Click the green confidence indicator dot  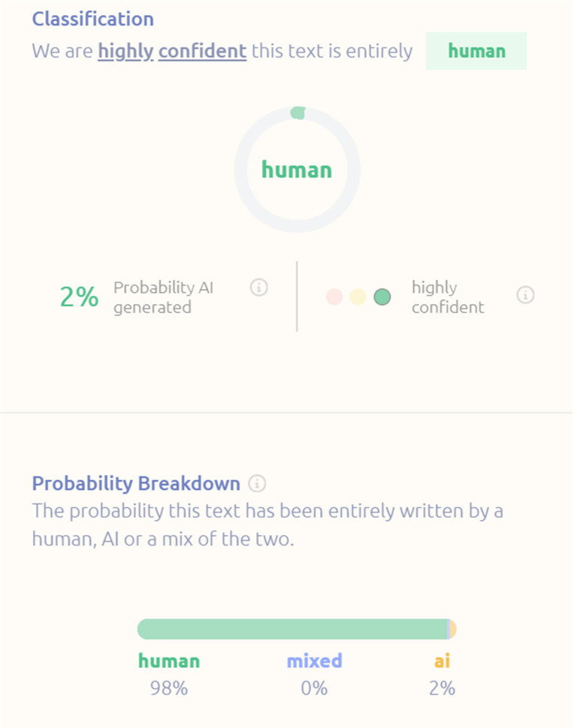tap(382, 297)
